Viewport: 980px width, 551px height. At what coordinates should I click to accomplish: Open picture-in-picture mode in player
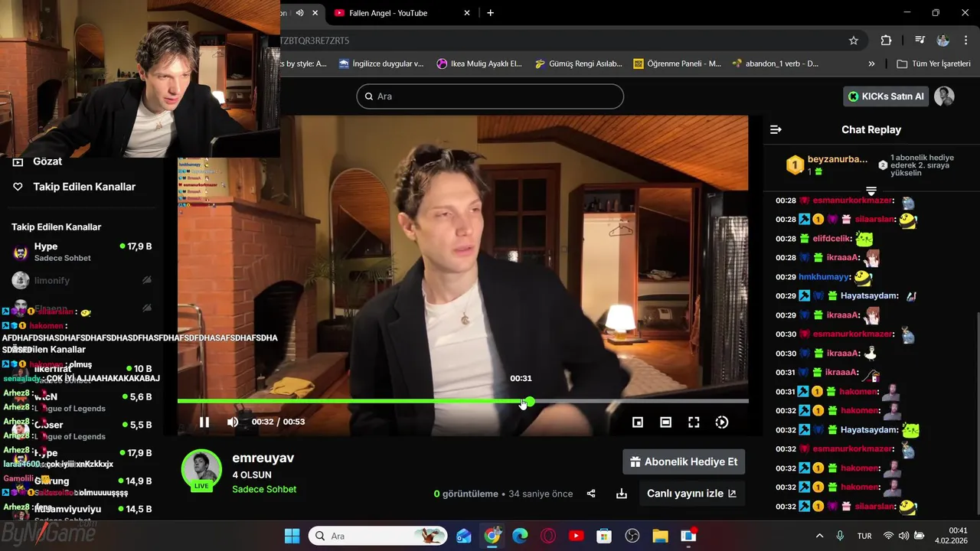point(638,422)
